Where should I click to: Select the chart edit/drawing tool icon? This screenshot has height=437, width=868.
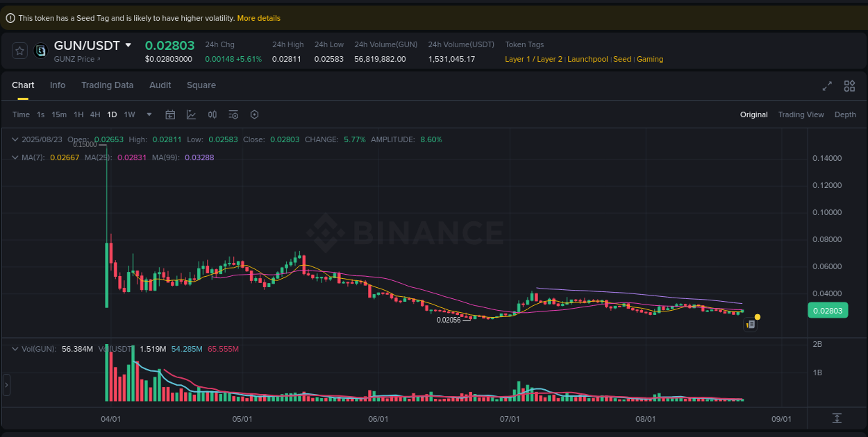(x=191, y=114)
